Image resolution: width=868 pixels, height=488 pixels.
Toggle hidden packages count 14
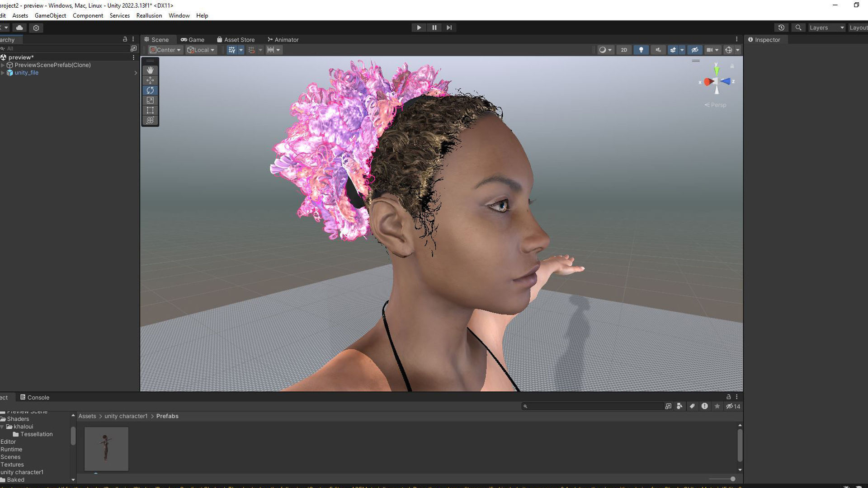click(x=733, y=406)
